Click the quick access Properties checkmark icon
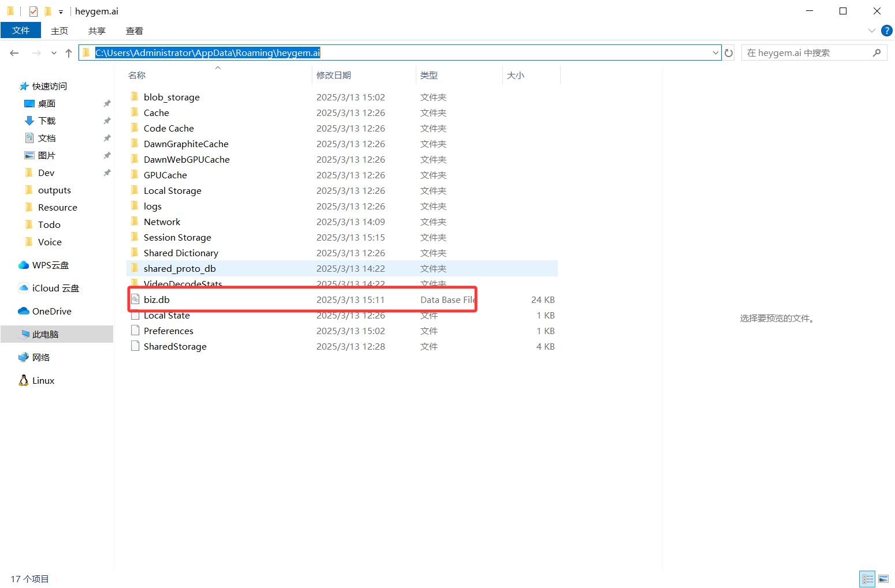This screenshot has width=895, height=588. point(33,11)
